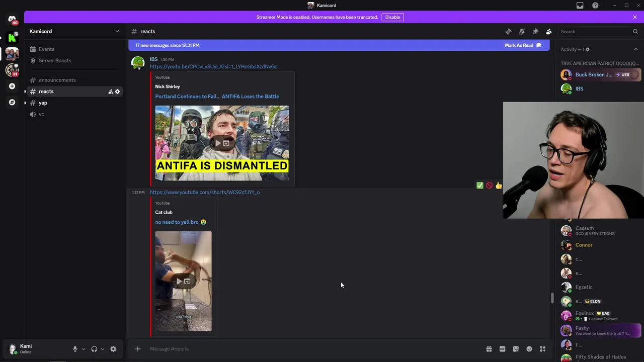Open the Help question mark icon
Screen dimensions: 644x362
595,6
